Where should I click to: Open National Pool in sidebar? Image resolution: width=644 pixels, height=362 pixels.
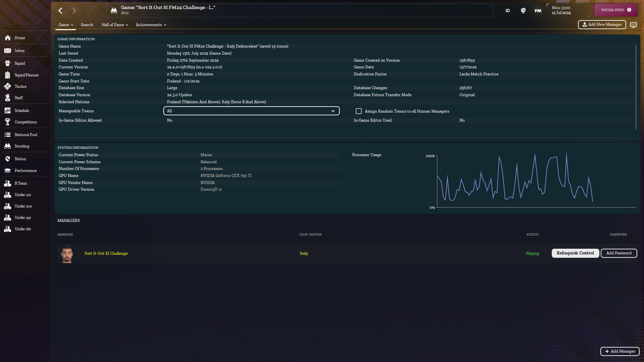25,135
